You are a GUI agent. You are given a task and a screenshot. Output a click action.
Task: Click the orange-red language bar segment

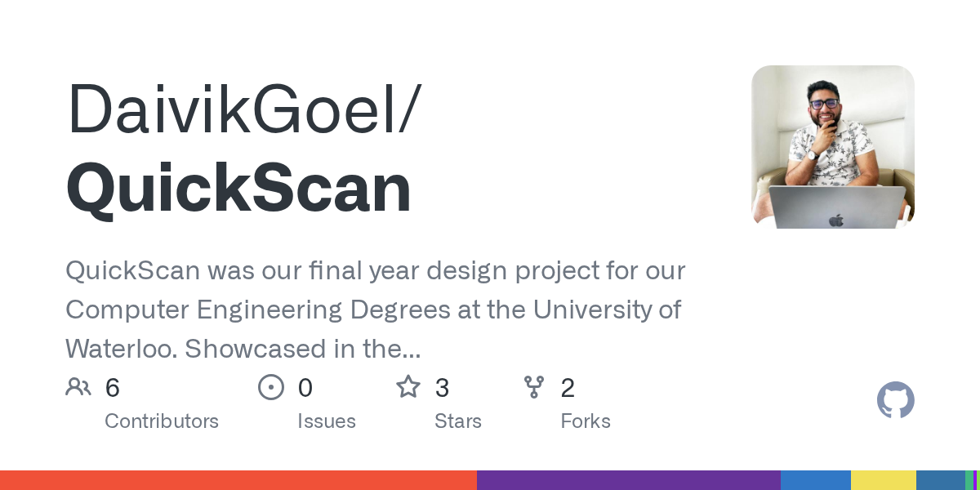tap(237, 480)
